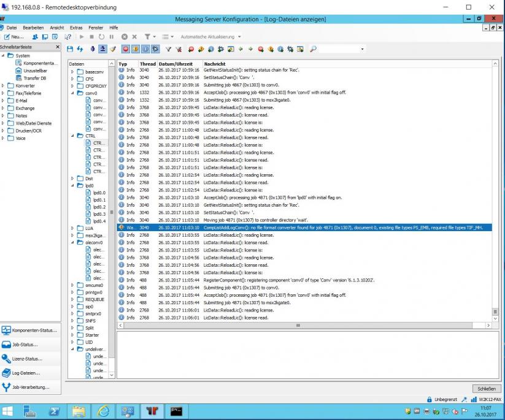Click the refresh log icon
The image size is (505, 420).
click(80, 48)
